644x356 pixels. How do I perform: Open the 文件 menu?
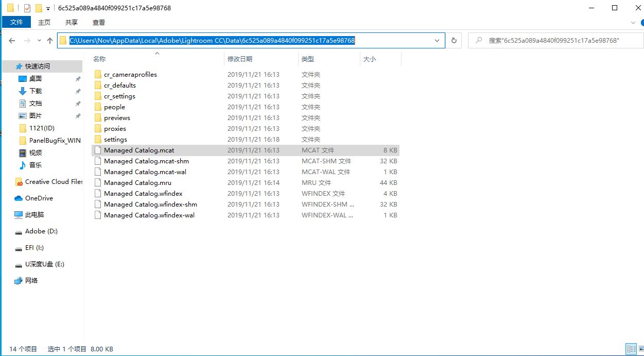click(16, 22)
